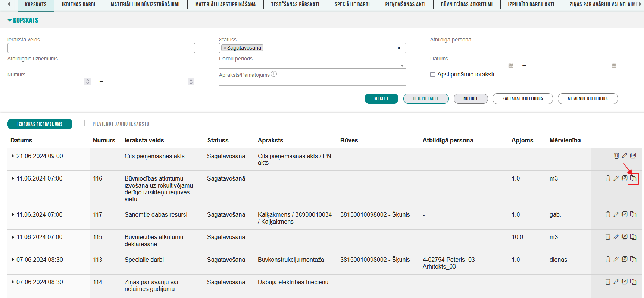Expand row of entry 114
This screenshot has height=298, width=644.
13,282
